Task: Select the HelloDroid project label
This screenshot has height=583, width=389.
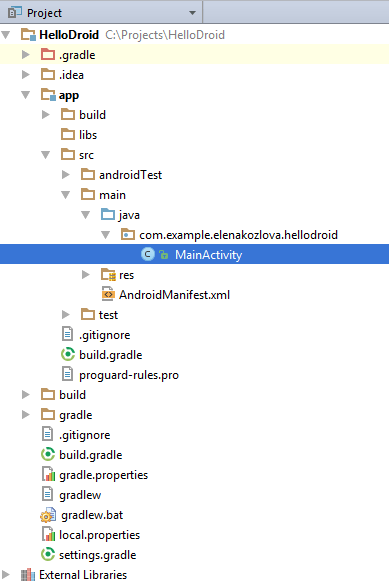Action: (x=69, y=35)
